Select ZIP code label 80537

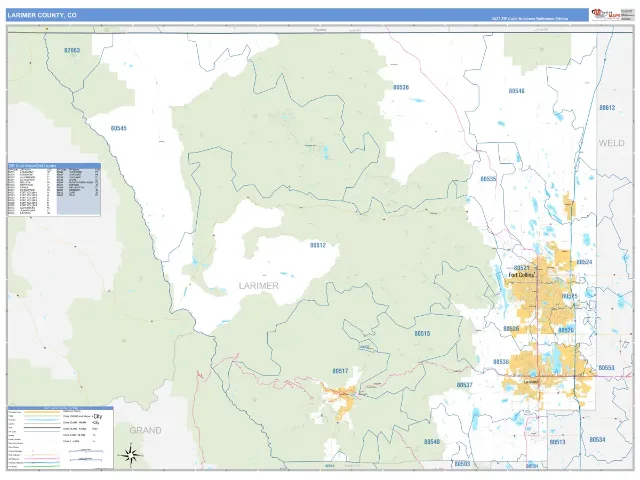coord(464,385)
